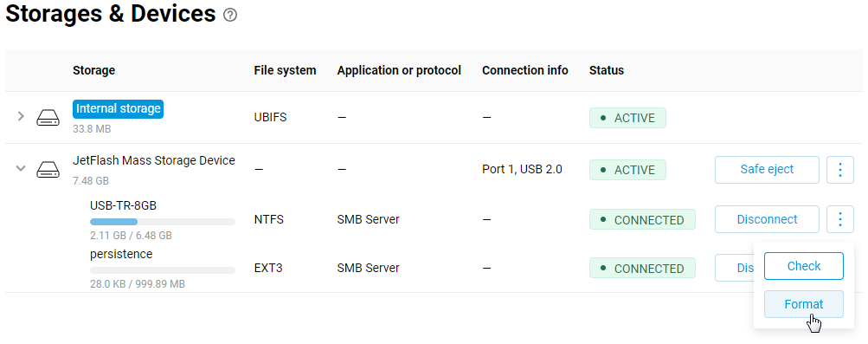Click the SMB Server cell for USB-TR-8GB
The height and width of the screenshot is (344, 868).
(x=368, y=219)
